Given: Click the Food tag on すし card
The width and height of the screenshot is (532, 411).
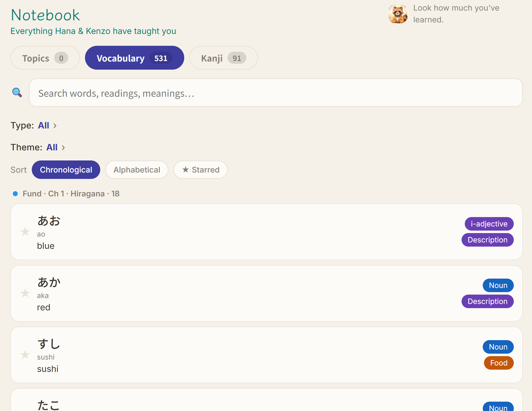Looking at the screenshot, I should coord(499,363).
